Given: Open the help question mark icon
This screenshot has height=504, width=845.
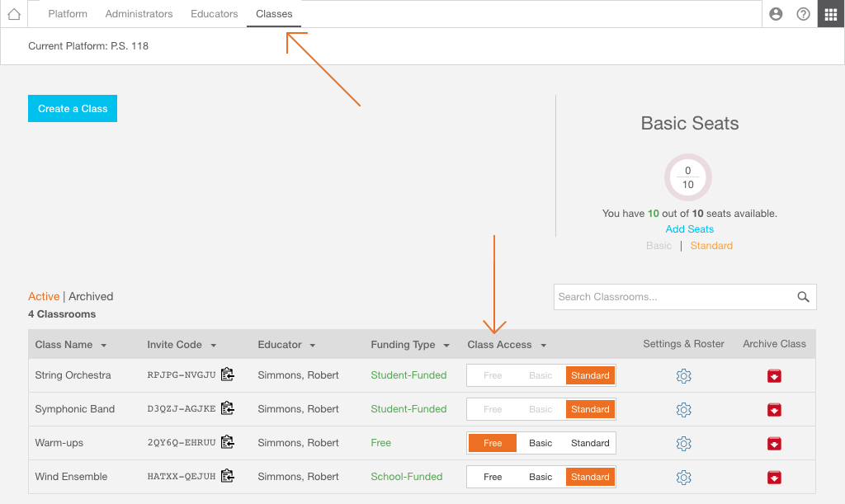Looking at the screenshot, I should [804, 14].
